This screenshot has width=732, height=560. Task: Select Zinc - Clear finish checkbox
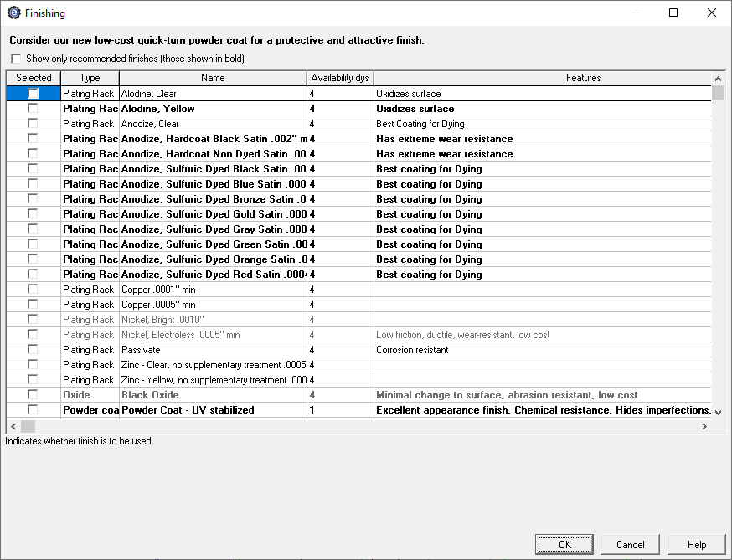pyautogui.click(x=34, y=364)
